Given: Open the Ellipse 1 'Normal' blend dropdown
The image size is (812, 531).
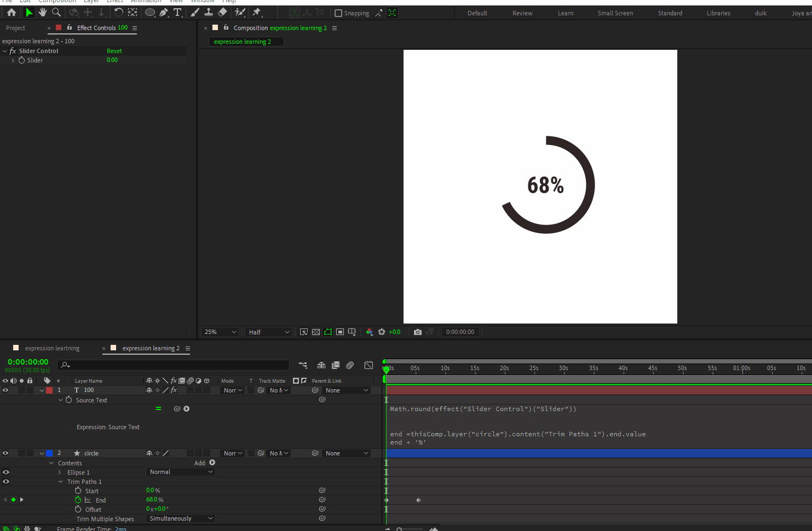Looking at the screenshot, I should coord(181,472).
